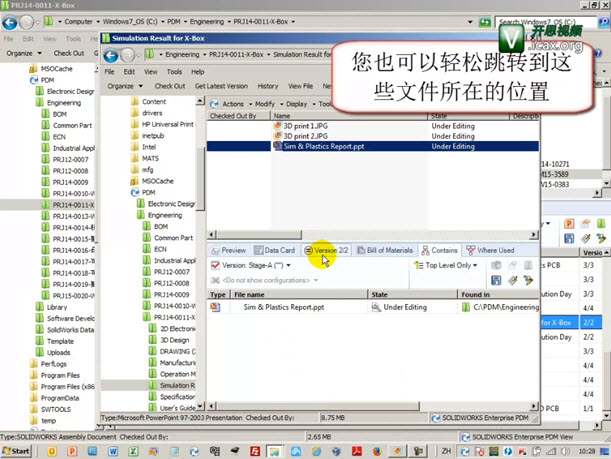The image size is (611, 459).
Task: Open PowerPoint from the taskbar
Action: click(x=72, y=451)
